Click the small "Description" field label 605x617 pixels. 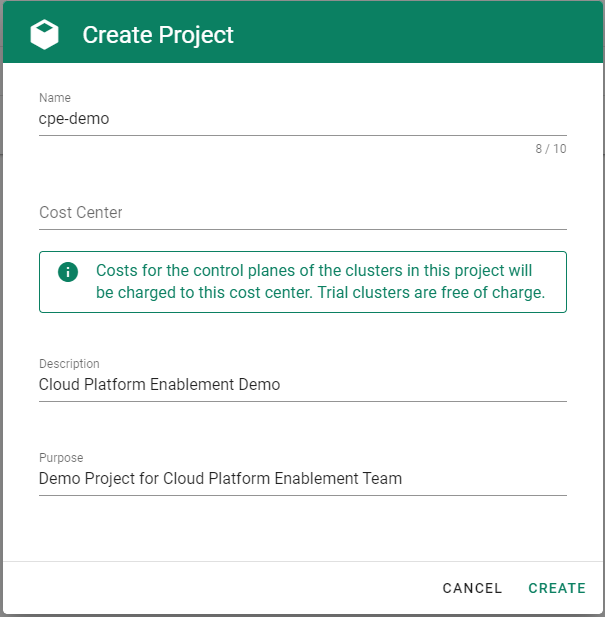click(x=69, y=364)
